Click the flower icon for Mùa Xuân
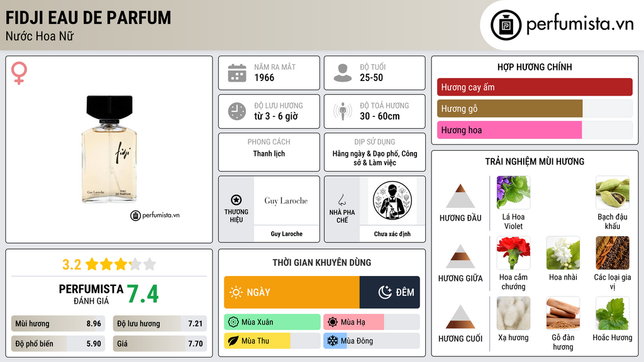 click(233, 322)
